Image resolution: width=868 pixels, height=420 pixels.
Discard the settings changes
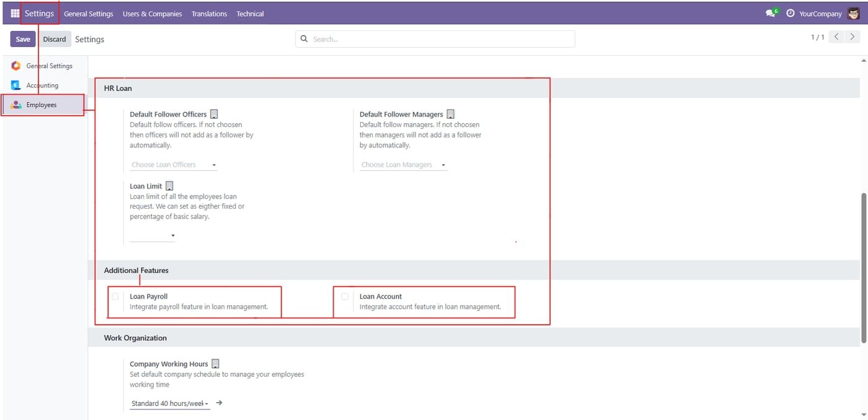click(55, 39)
